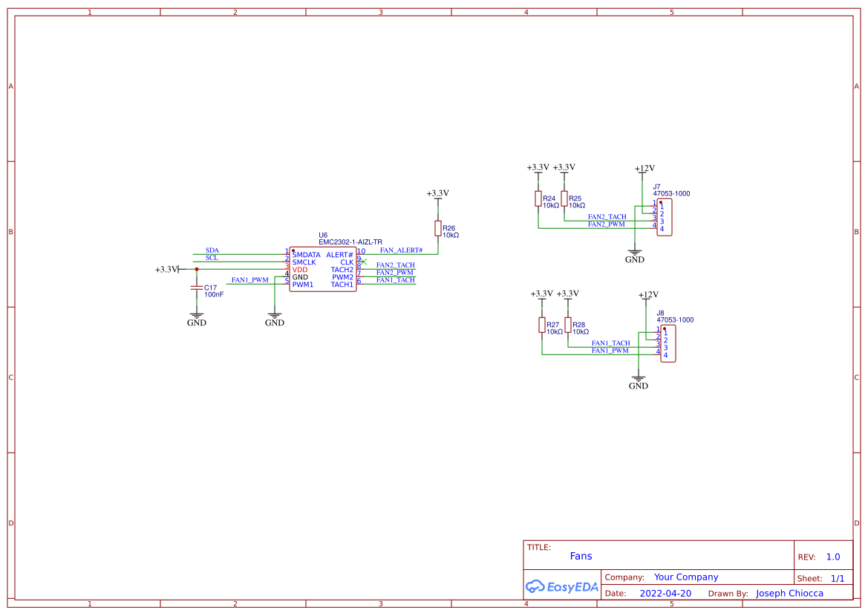Click the Joseph Chiocca drawn-by field

[x=789, y=593]
